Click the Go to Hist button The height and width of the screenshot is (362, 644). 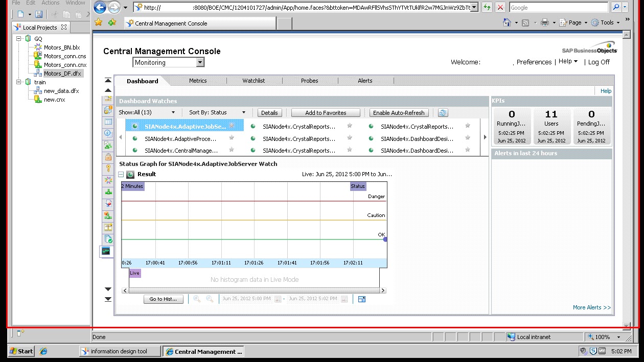coord(163,299)
